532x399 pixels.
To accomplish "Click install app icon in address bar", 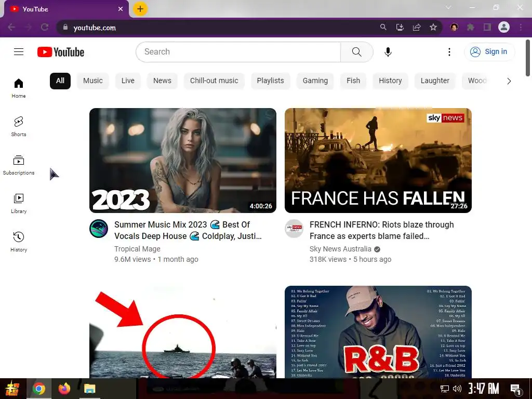I will pyautogui.click(x=400, y=27).
